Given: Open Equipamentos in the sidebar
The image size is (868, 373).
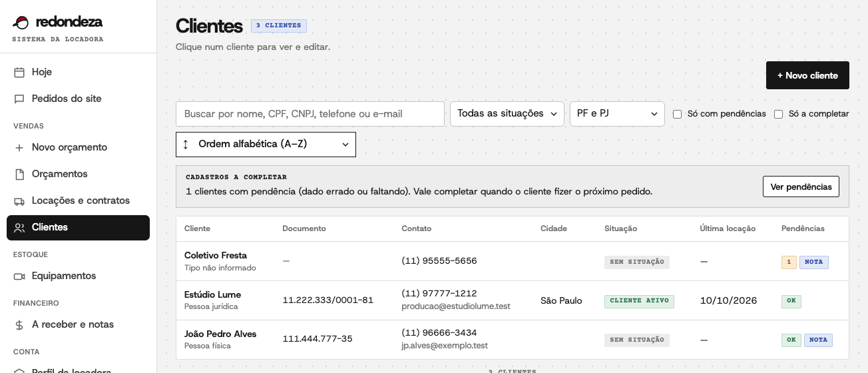Looking at the screenshot, I should click(78, 276).
